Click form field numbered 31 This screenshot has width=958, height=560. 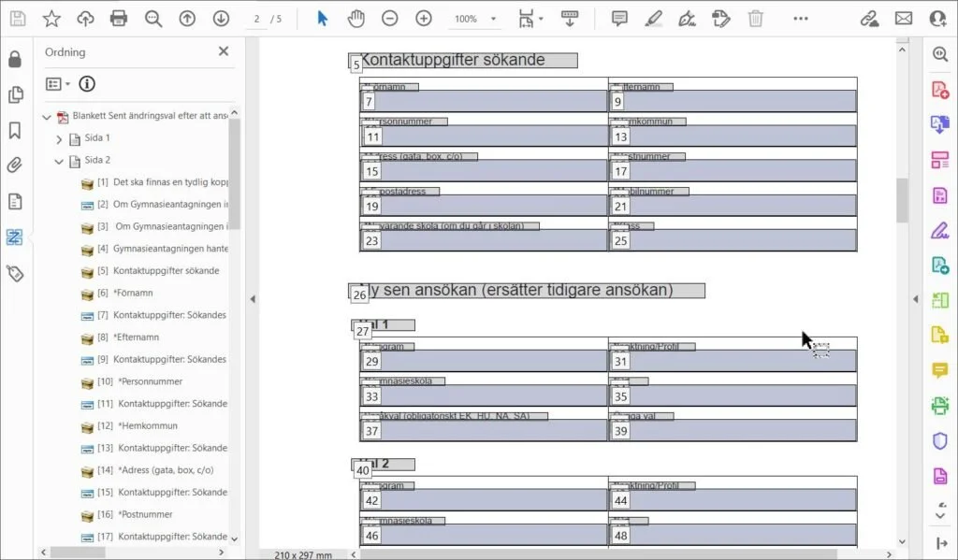[733, 361]
